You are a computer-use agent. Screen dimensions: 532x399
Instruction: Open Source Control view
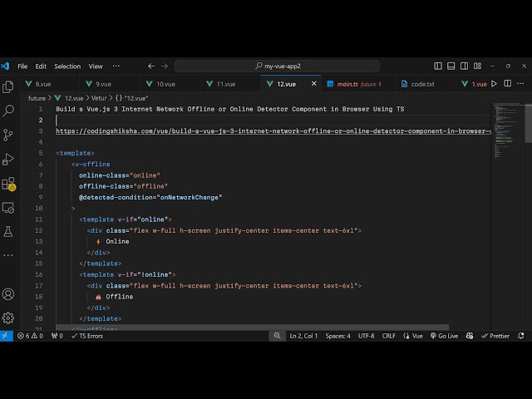tap(8, 135)
